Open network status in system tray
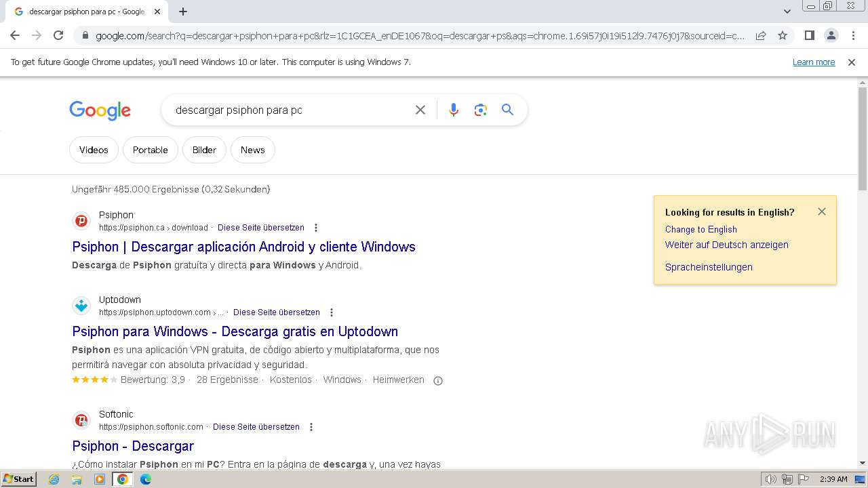 pyautogui.click(x=787, y=479)
